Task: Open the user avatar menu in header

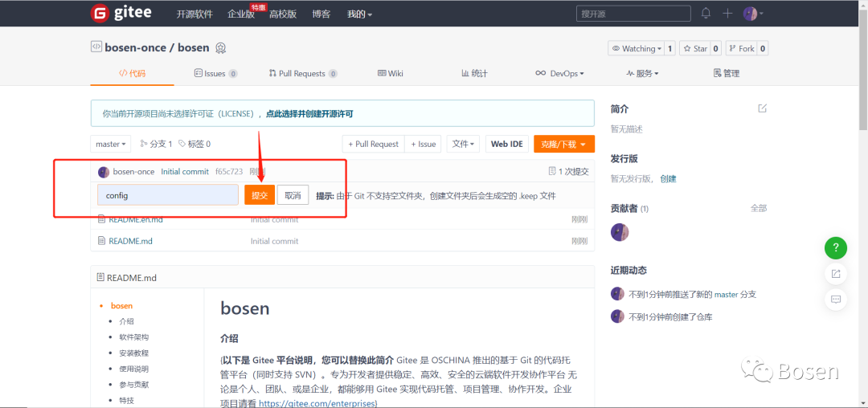Action: click(x=753, y=14)
